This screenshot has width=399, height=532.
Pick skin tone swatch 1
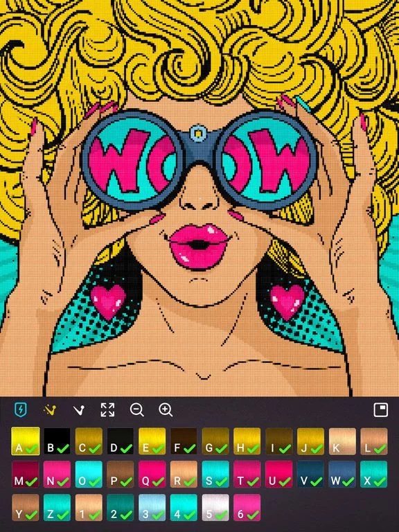tap(89, 508)
